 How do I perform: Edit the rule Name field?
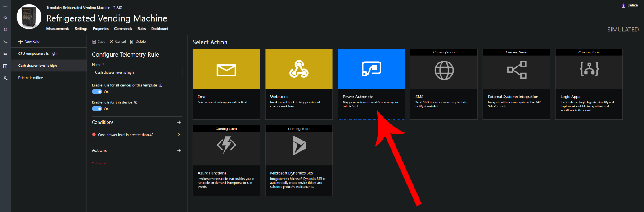[137, 72]
